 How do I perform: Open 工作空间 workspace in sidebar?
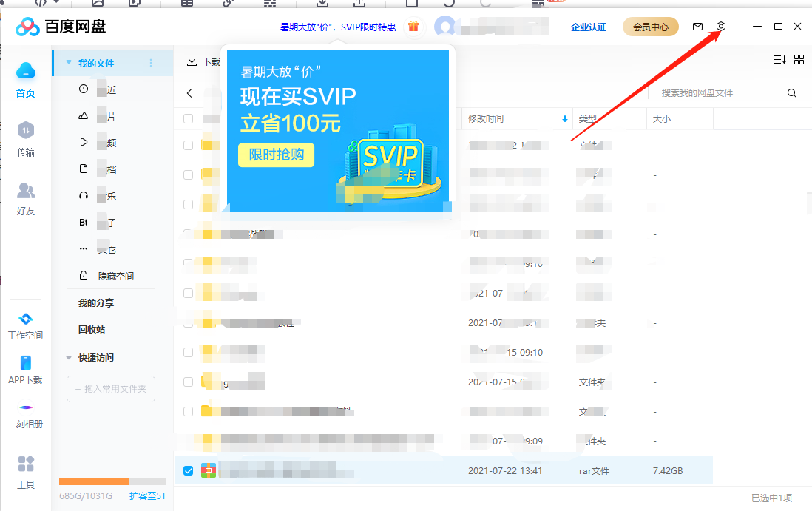[25, 326]
